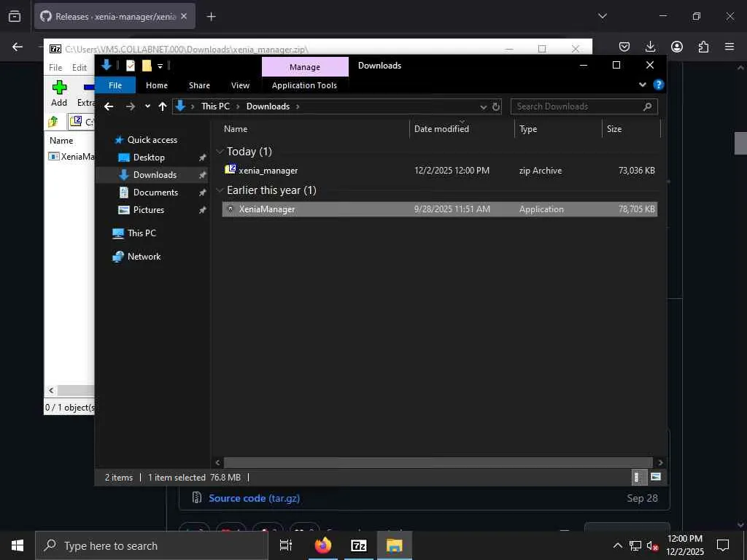The height and width of the screenshot is (560, 747).
Task: Click 7-Zip up-folder icon beside address field
Action: click(x=53, y=122)
